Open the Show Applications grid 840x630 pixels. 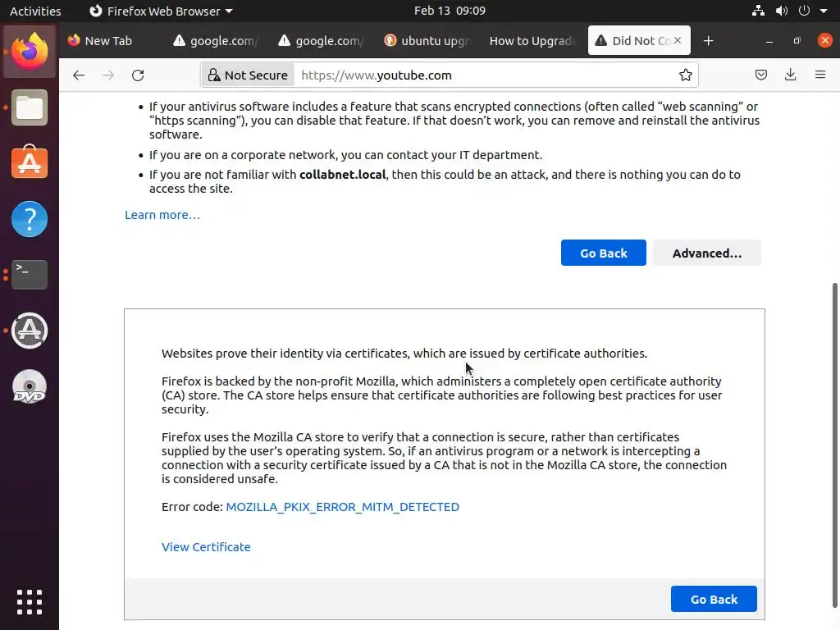[30, 601]
